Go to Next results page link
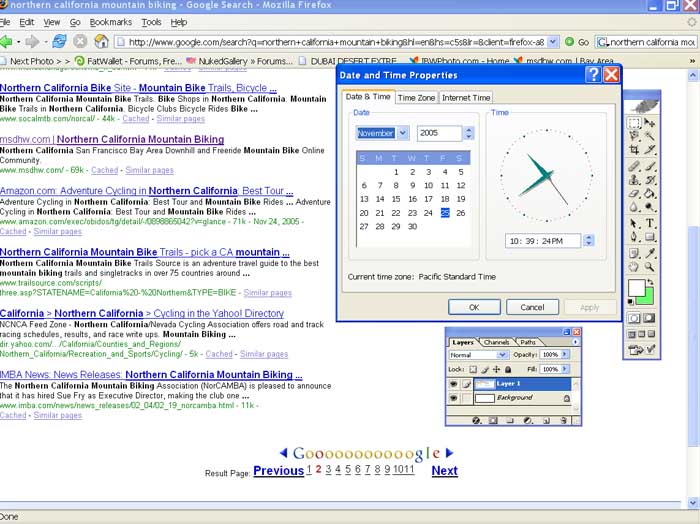 tap(444, 470)
